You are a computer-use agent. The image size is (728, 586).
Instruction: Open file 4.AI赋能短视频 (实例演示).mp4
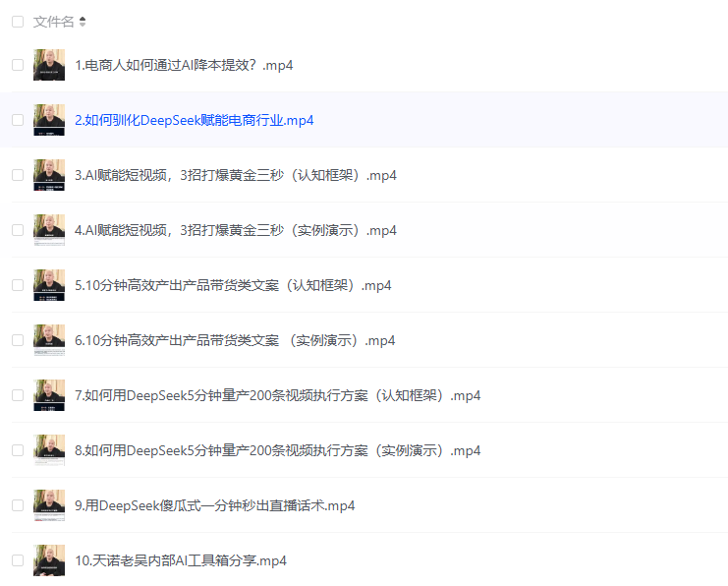236,230
